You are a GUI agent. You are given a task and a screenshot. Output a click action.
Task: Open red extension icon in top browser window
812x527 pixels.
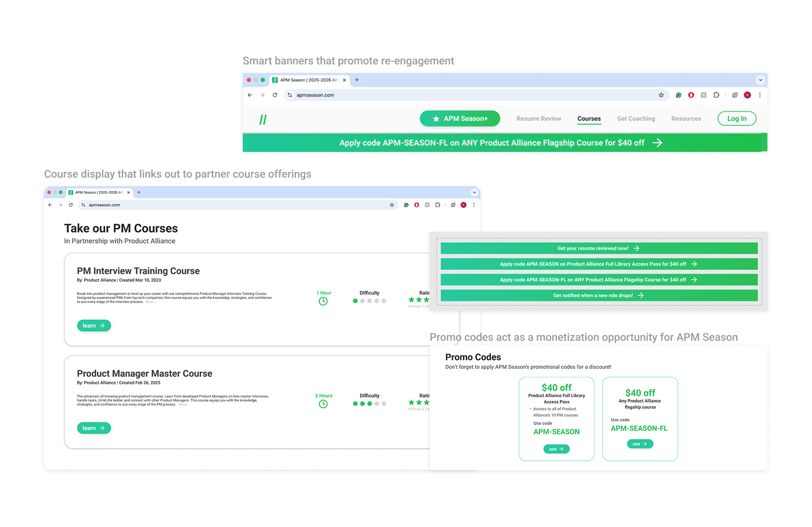[691, 95]
